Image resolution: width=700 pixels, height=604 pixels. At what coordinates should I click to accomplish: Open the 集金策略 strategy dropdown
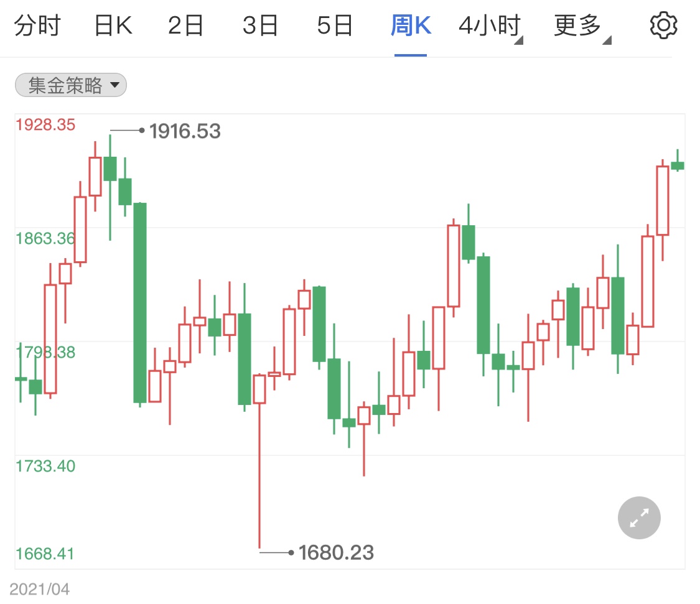71,85
